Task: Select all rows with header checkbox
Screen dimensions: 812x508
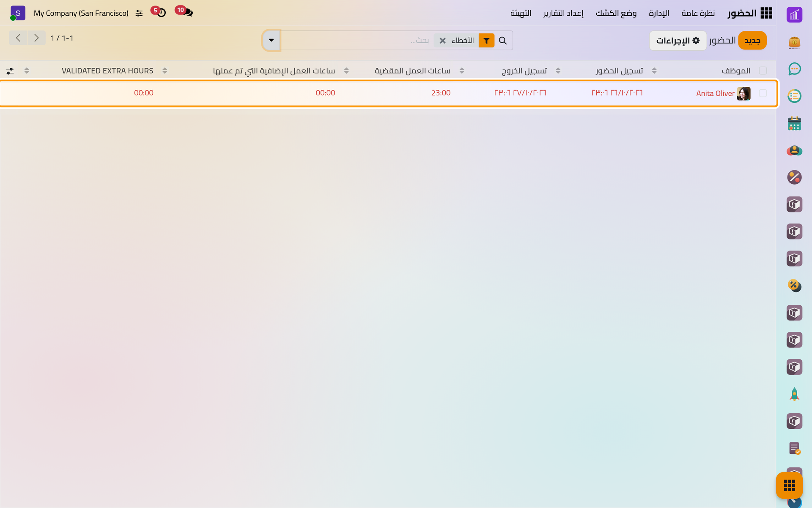Action: [763, 71]
